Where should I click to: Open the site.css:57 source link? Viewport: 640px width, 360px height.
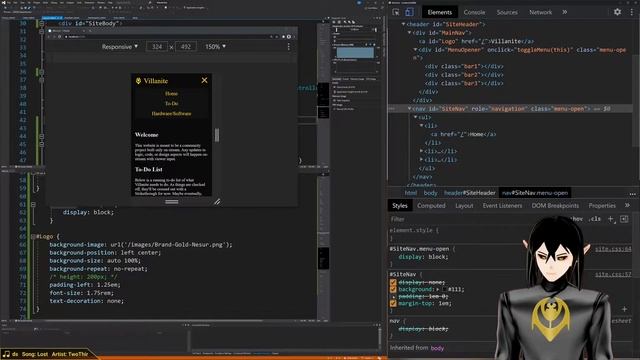(613, 274)
